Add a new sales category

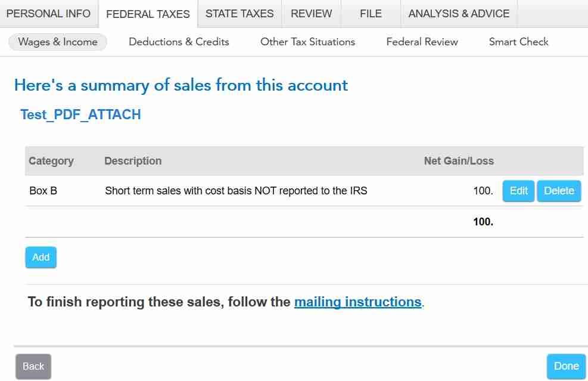tap(41, 258)
